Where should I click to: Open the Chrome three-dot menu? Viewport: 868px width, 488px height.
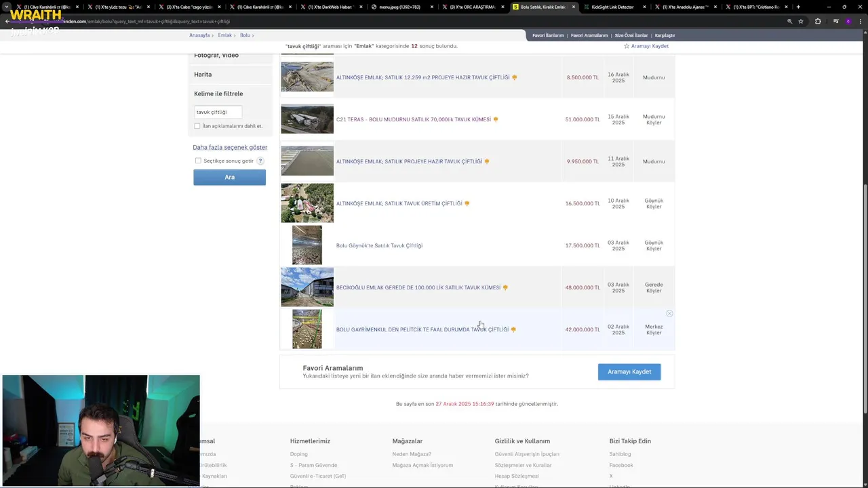point(860,21)
